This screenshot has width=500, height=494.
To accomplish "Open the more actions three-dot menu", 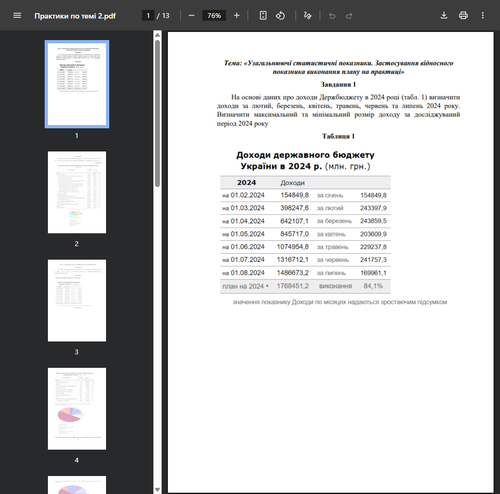I will (x=483, y=16).
